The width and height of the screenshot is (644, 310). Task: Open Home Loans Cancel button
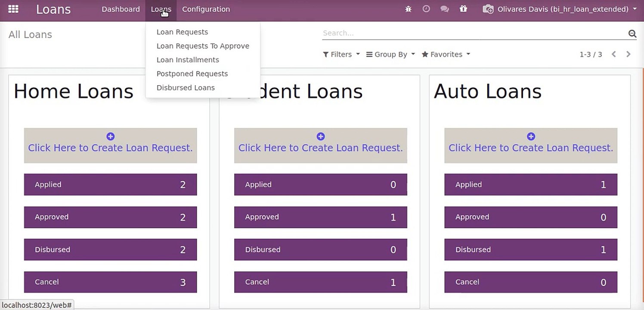click(x=110, y=282)
